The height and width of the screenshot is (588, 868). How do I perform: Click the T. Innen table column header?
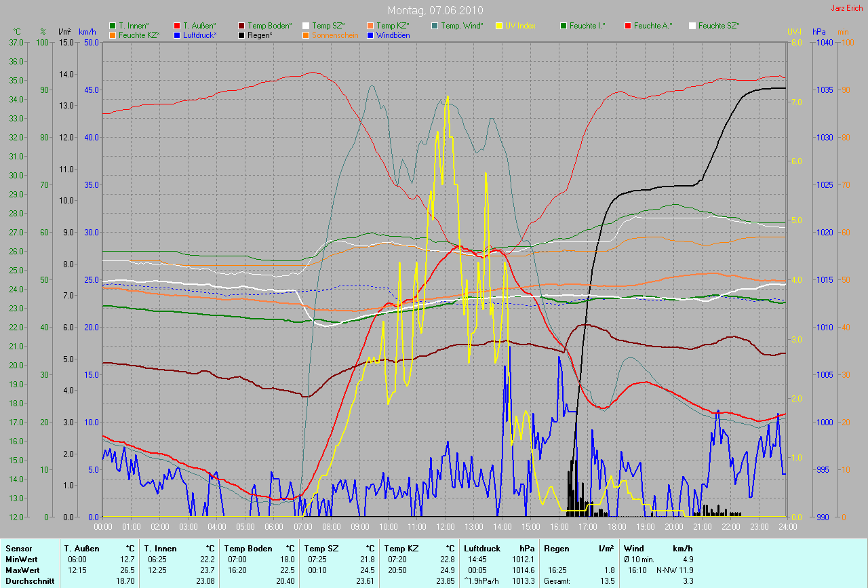(x=160, y=548)
